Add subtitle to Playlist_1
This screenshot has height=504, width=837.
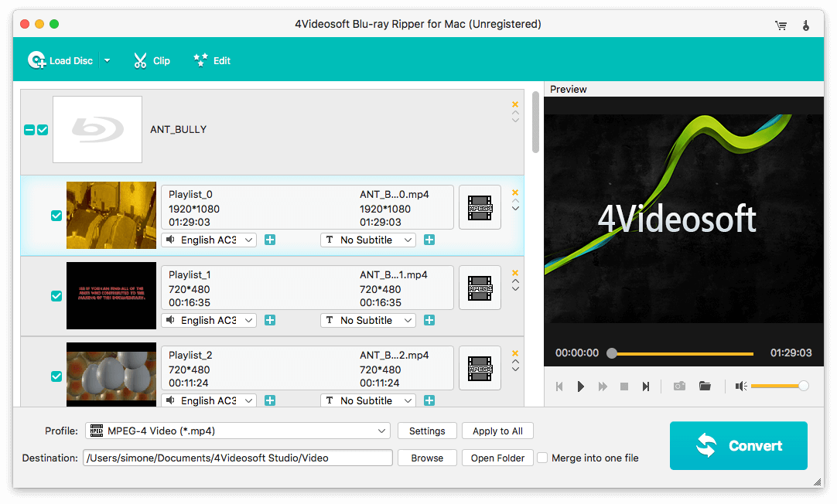click(x=429, y=320)
